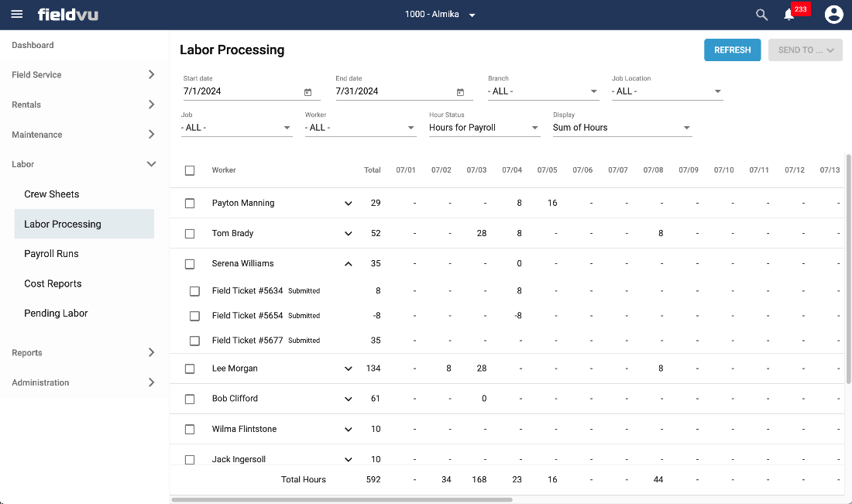Screen dimensions: 852x504
Task: Collapse Serena Williams row details
Action: tap(349, 264)
